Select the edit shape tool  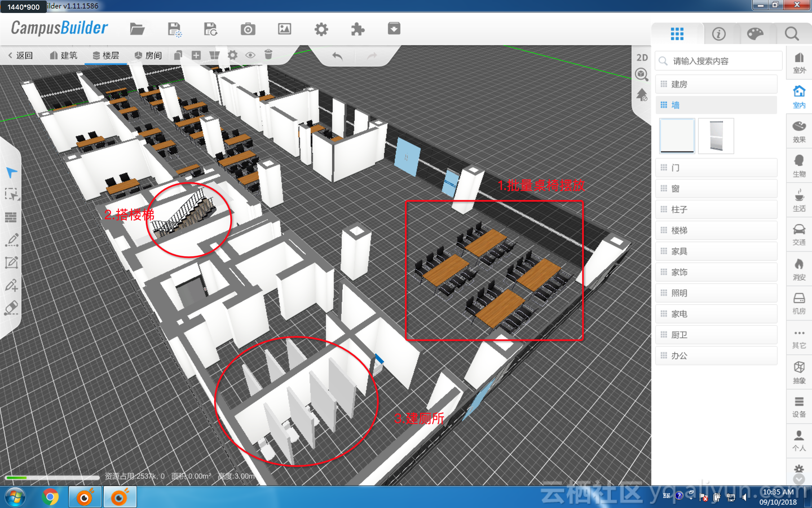pyautogui.click(x=11, y=262)
